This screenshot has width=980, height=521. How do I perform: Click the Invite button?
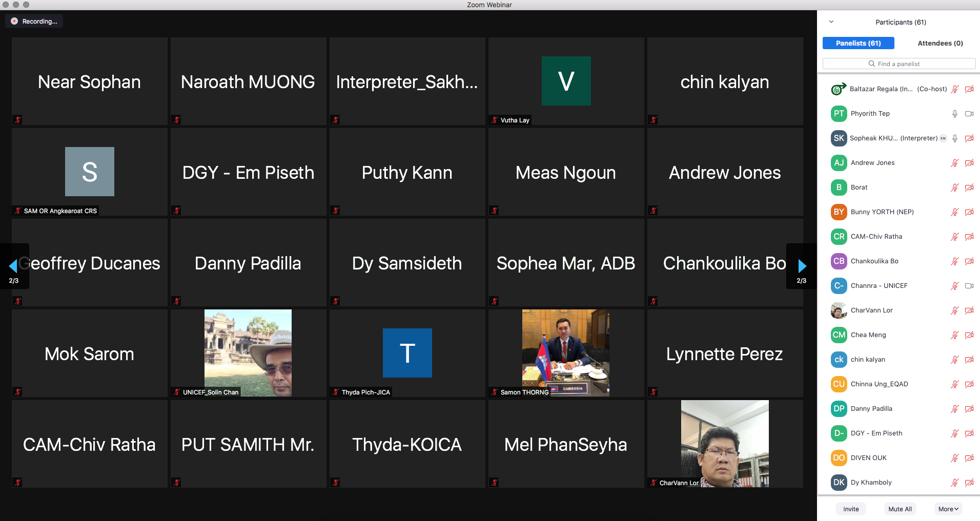pos(851,509)
